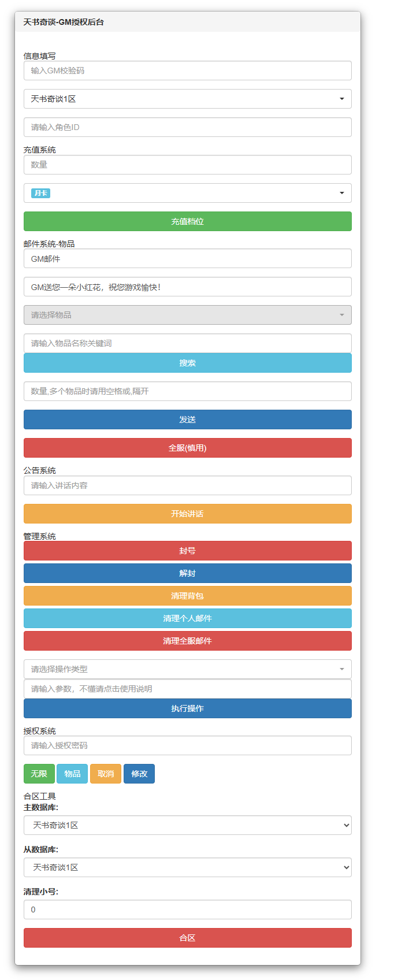Focus the 请输入授权密码 field
The width and height of the screenshot is (398, 980).
(x=187, y=745)
